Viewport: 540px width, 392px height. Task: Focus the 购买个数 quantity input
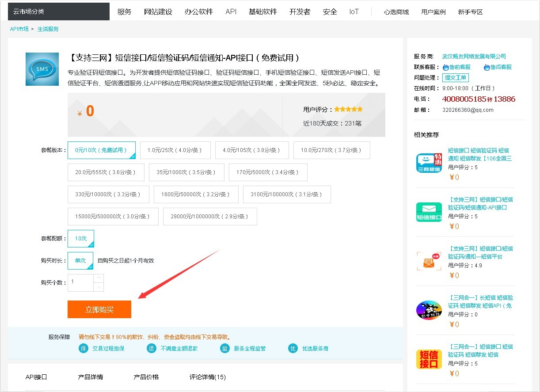coord(81,283)
